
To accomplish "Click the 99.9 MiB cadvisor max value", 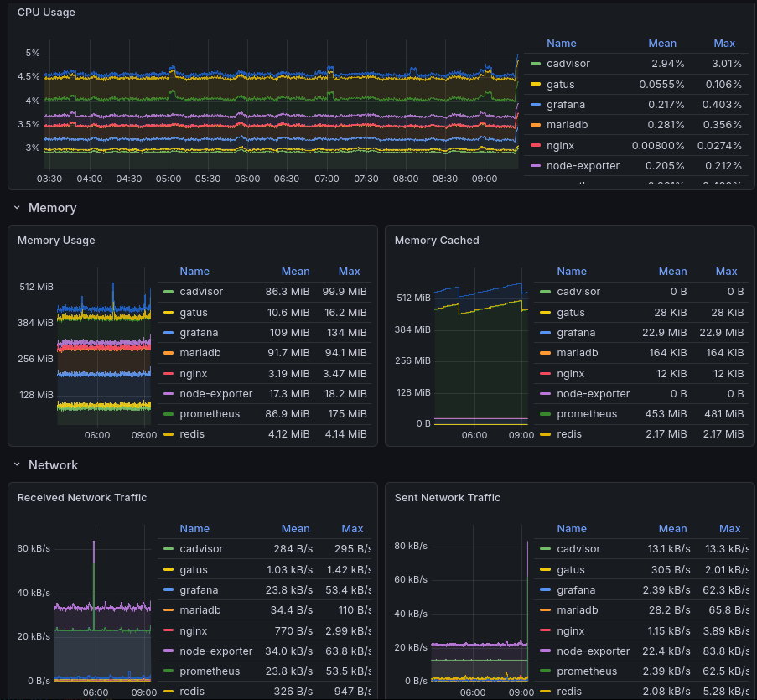I will (x=345, y=292).
